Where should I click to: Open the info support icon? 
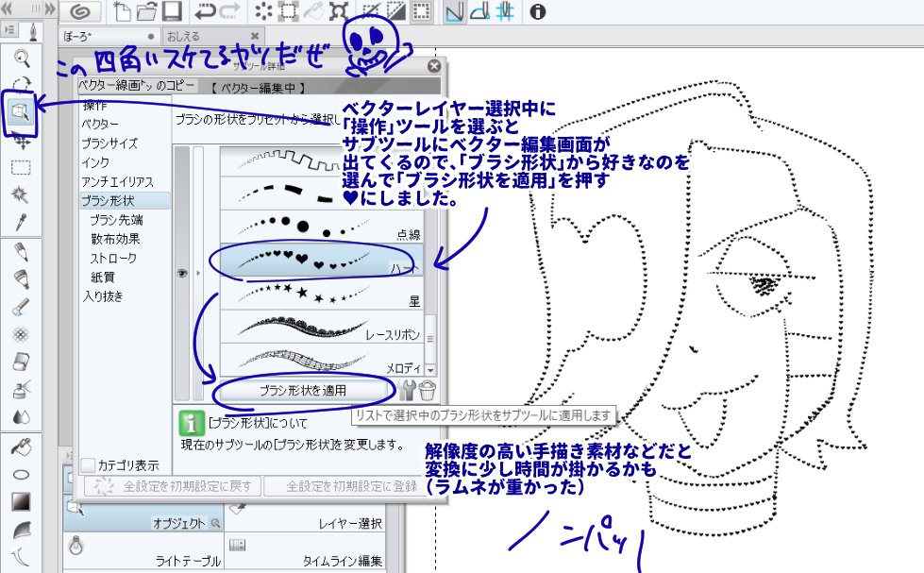pyautogui.click(x=537, y=11)
